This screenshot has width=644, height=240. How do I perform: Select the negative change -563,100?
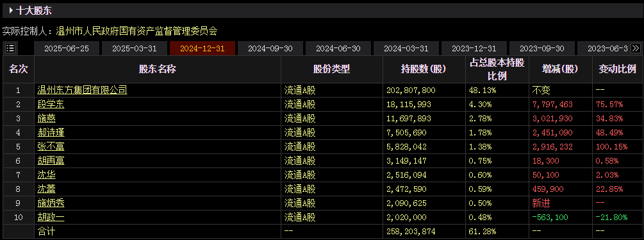point(550,218)
